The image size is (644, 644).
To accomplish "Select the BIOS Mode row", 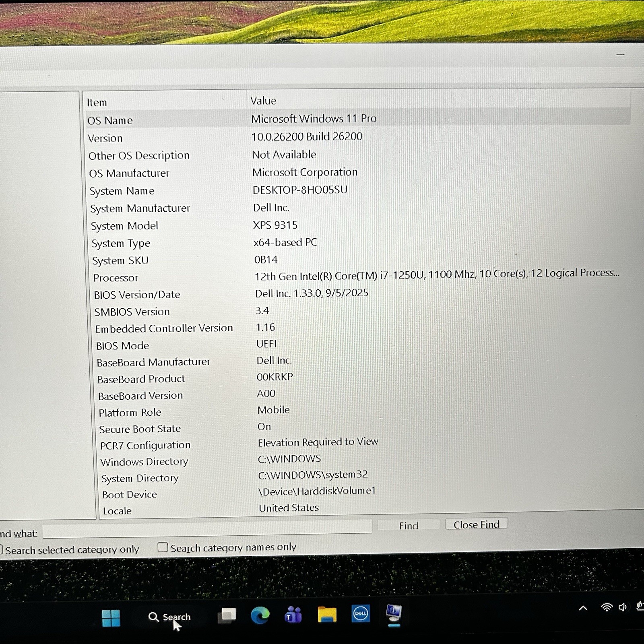I will tap(358, 345).
